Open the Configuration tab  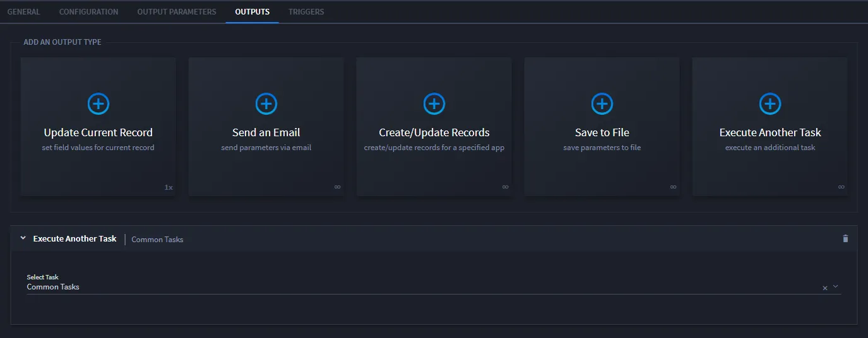tap(88, 11)
